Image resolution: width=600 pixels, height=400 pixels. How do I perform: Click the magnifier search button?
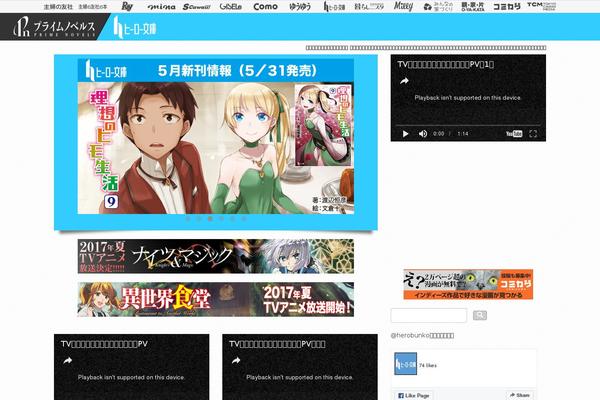click(480, 315)
